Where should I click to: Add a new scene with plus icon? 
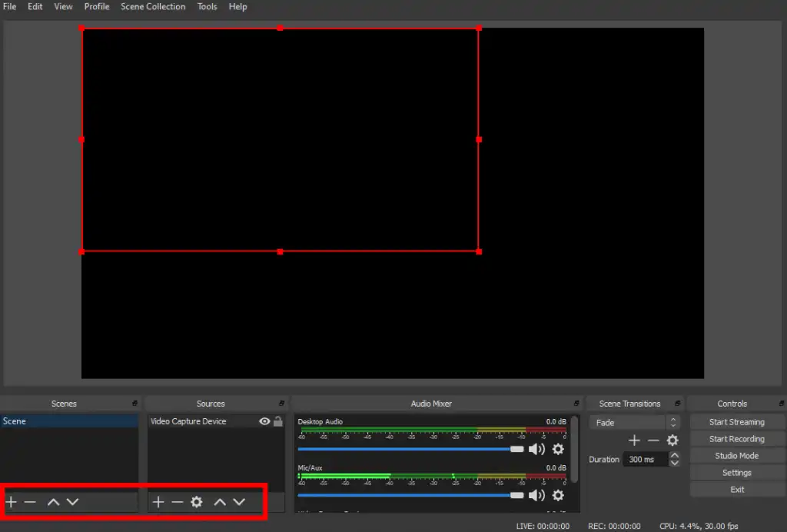coord(11,501)
